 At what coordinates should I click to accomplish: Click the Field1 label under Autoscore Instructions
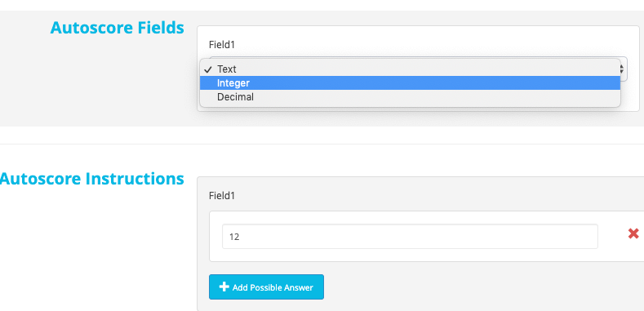tap(222, 196)
